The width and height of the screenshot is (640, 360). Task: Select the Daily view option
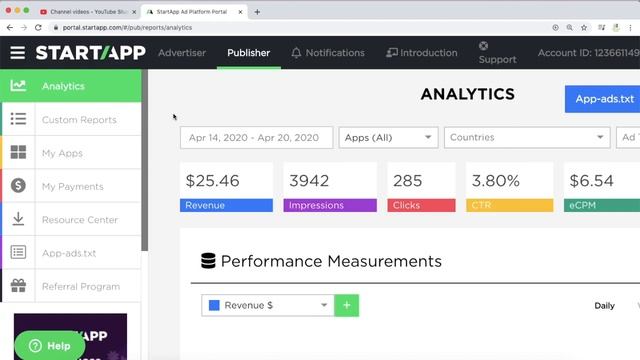[604, 306]
